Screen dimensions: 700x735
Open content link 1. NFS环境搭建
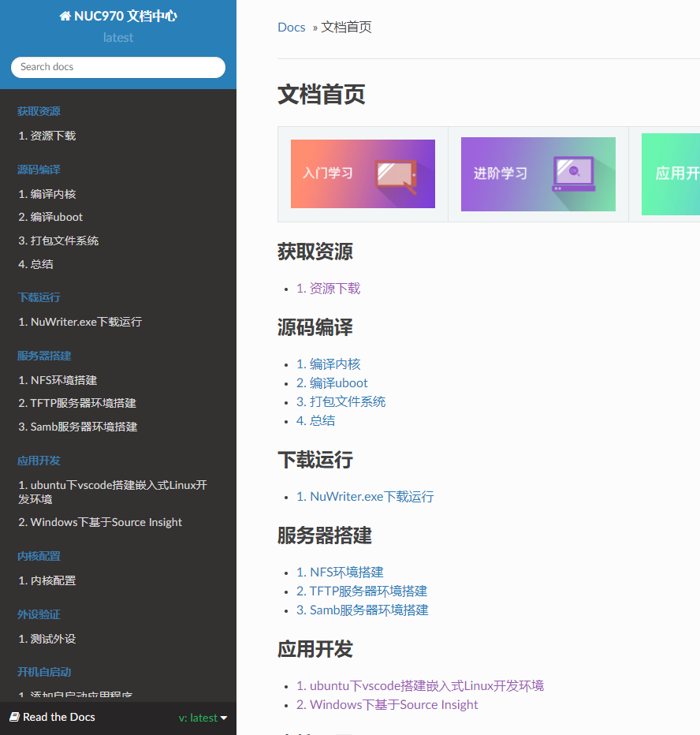[x=341, y=573]
